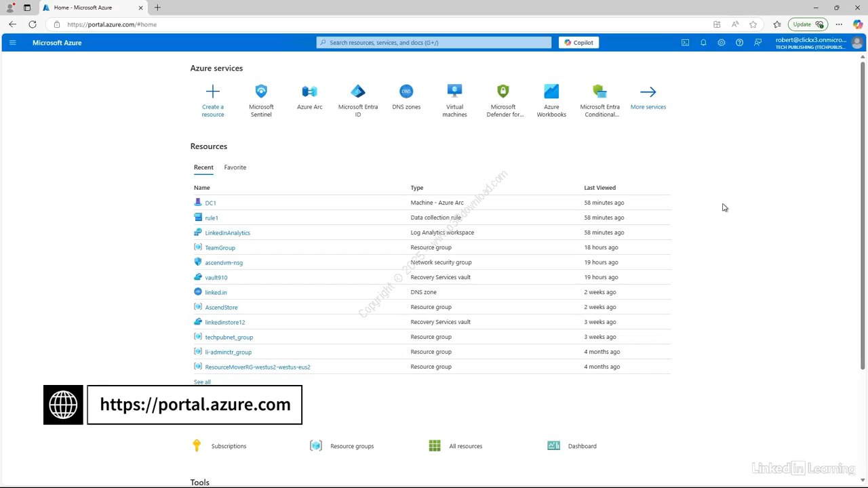The height and width of the screenshot is (488, 868).
Task: Switch to the Favorite resources tab
Action: click(235, 167)
